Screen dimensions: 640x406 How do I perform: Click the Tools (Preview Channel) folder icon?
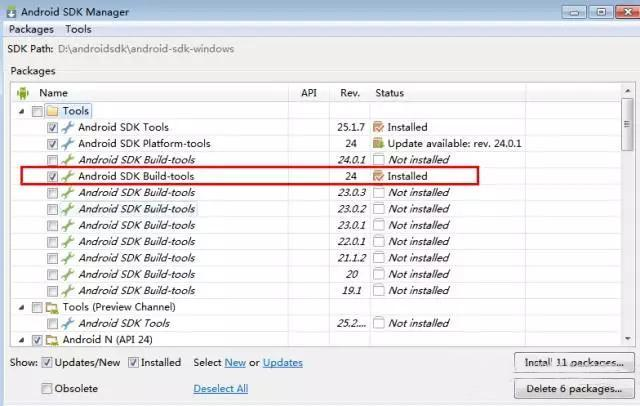point(52,307)
